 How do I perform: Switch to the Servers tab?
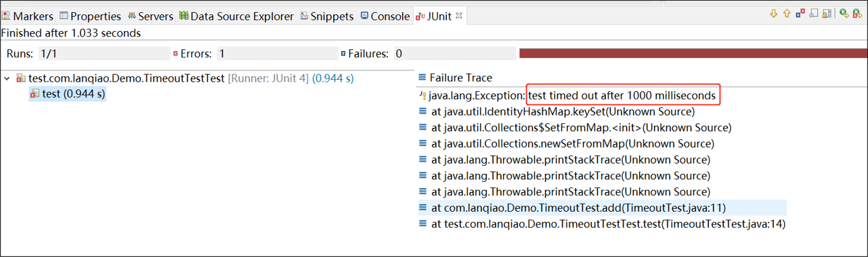point(150,16)
